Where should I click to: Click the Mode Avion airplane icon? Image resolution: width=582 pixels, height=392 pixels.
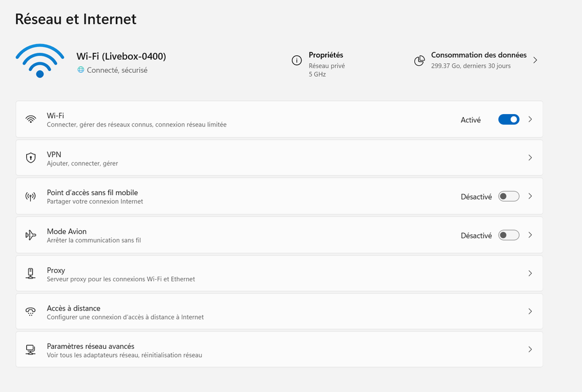coord(31,235)
